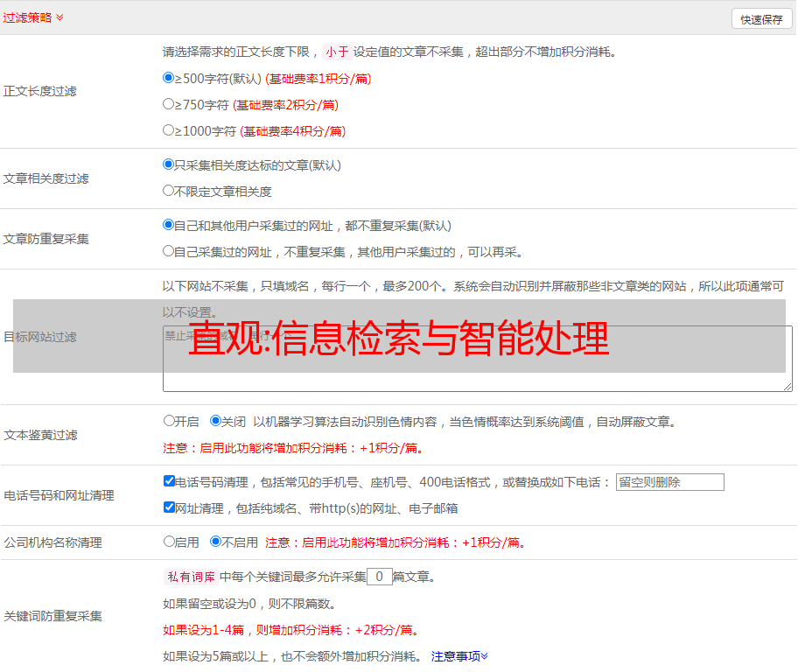Select 自己和其他用户采集过的网址 no-repeat option
Viewport: 798px width, 672px height.
pyautogui.click(x=169, y=225)
